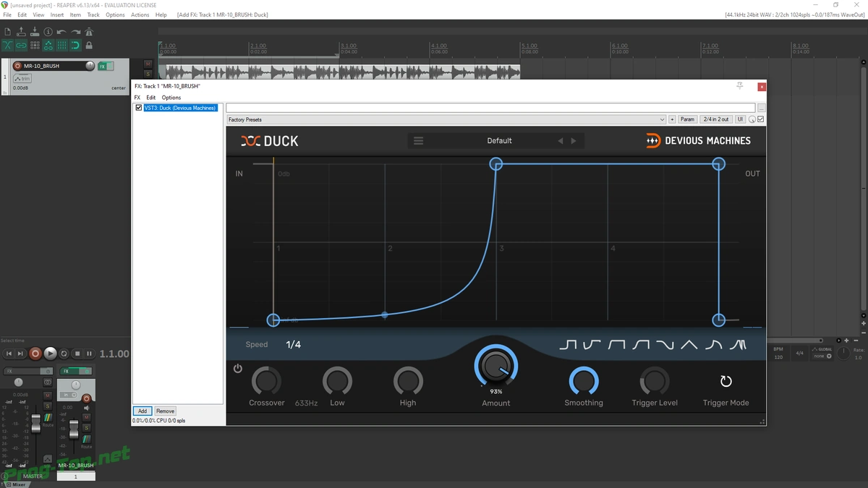Open the Duck hamburger preset menu
868x488 pixels.
(x=418, y=141)
